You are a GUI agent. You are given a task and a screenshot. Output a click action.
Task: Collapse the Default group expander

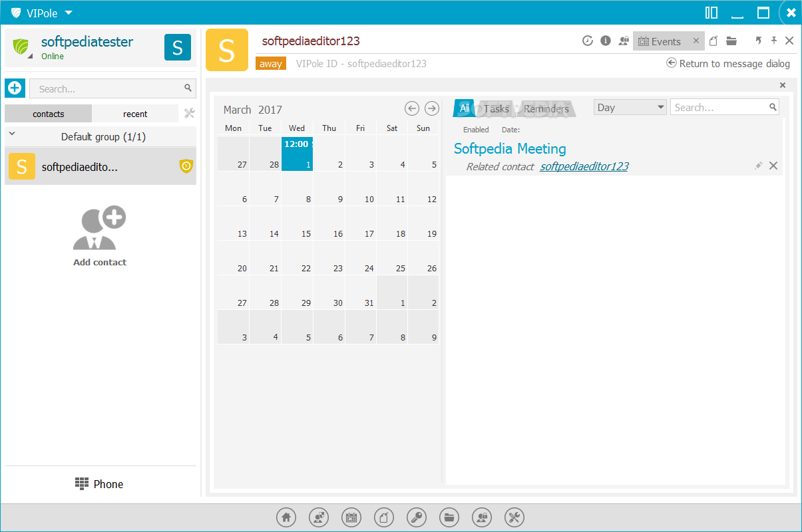(12, 135)
